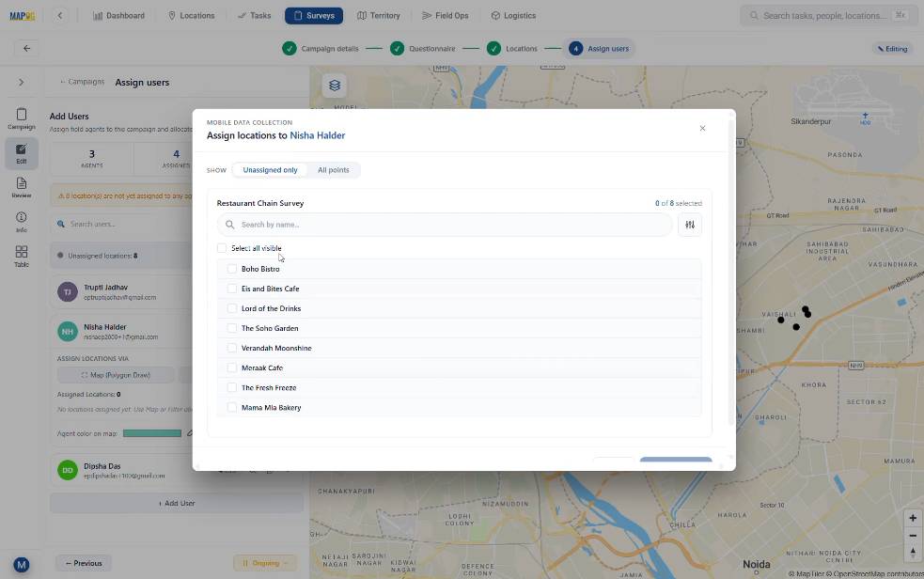Click Nisha Halder's NH avatar
This screenshot has height=579, width=924.
(67, 331)
